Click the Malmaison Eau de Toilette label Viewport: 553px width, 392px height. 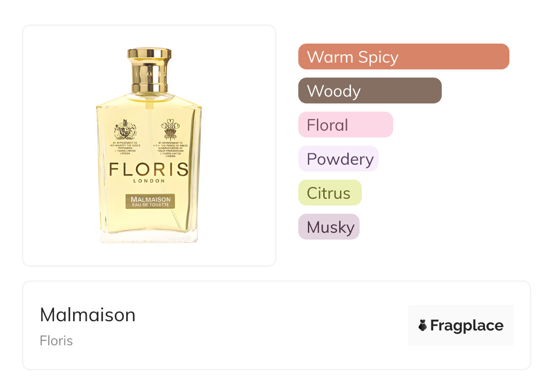click(x=150, y=201)
